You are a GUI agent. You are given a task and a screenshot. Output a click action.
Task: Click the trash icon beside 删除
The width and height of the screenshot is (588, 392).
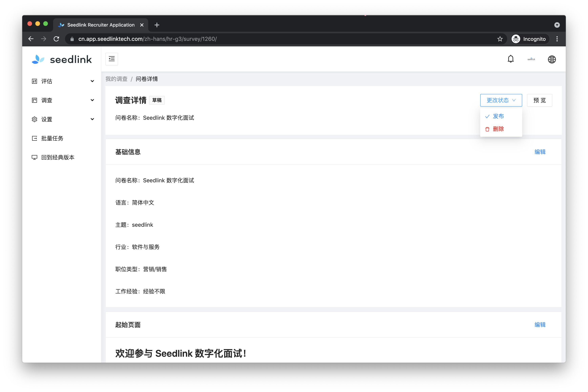(487, 129)
